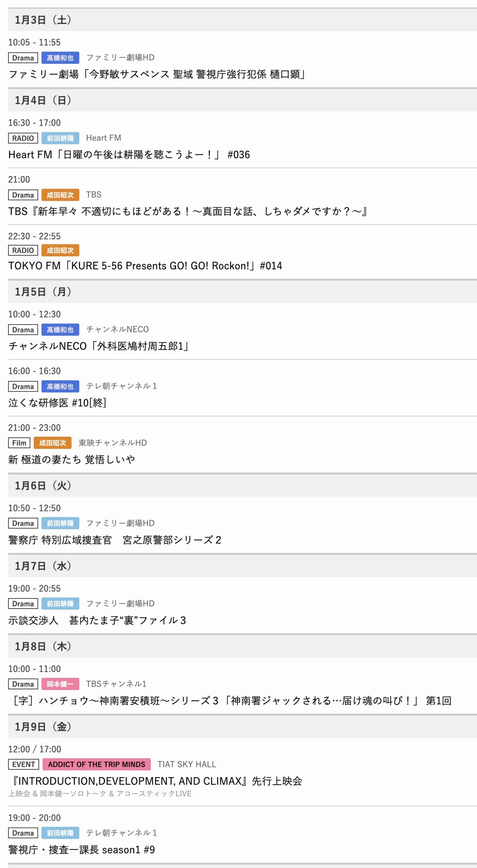This screenshot has height=868, width=477.
Task: Click the 成田昭次 tag beside 東映チャンネルHD
Action: click(53, 443)
